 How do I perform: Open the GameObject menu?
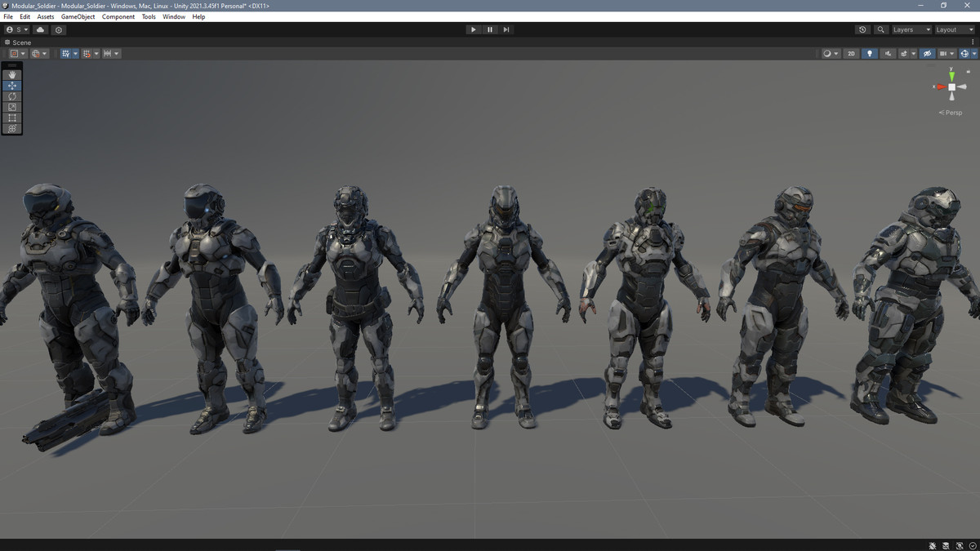click(x=78, y=16)
